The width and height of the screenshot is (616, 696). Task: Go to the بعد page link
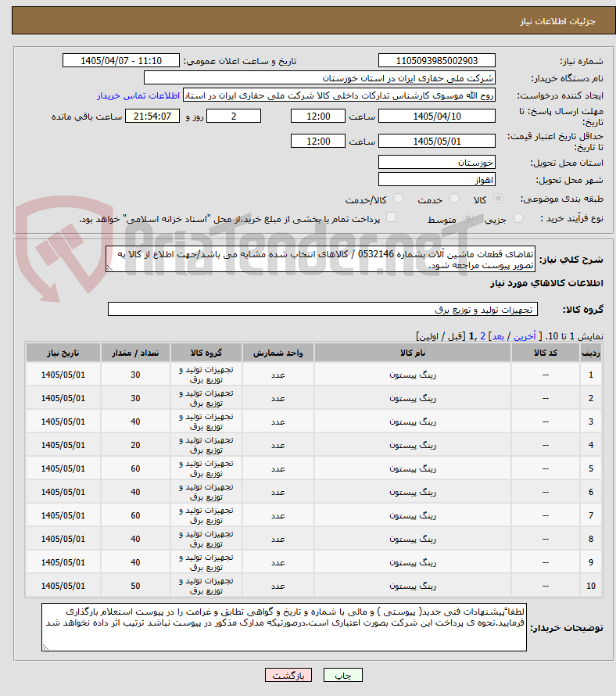(x=497, y=336)
